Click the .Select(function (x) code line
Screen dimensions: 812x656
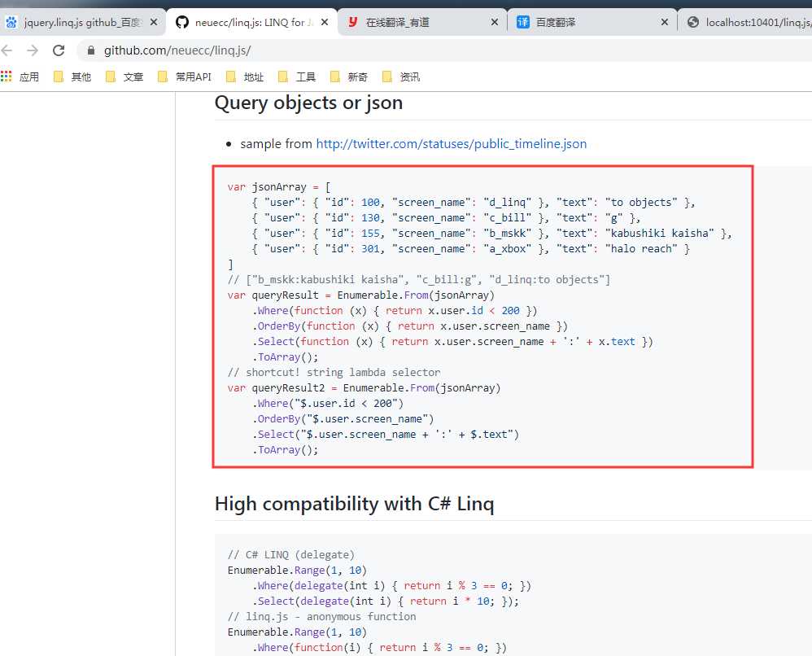pyautogui.click(x=453, y=342)
